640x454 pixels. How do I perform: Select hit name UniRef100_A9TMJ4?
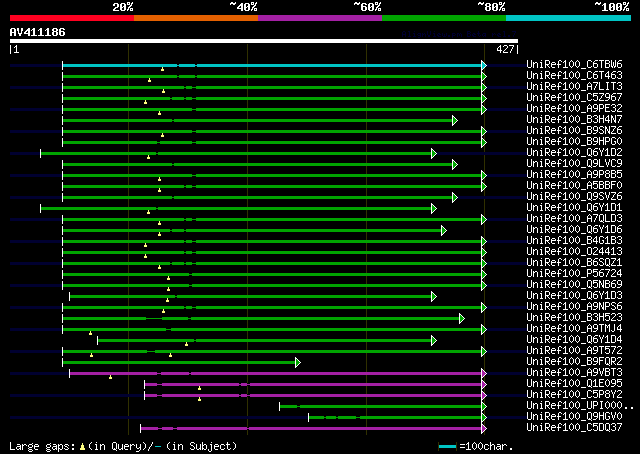click(574, 329)
